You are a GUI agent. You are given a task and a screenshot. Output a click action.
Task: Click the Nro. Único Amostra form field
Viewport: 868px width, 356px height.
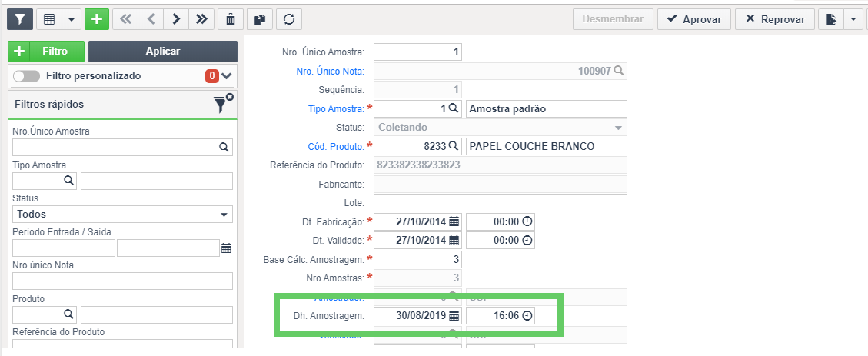417,52
